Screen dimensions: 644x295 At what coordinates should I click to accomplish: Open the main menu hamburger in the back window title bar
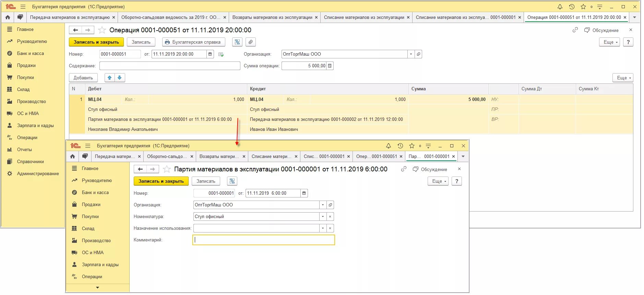[x=23, y=7]
